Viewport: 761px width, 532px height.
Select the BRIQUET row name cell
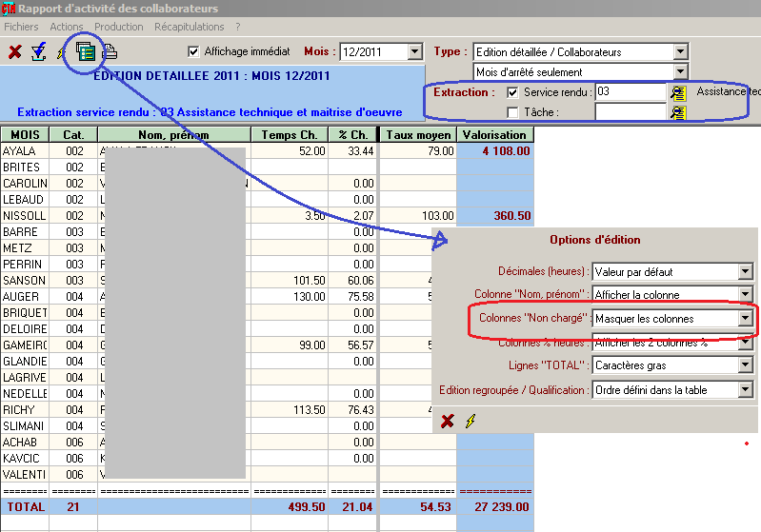[x=25, y=313]
